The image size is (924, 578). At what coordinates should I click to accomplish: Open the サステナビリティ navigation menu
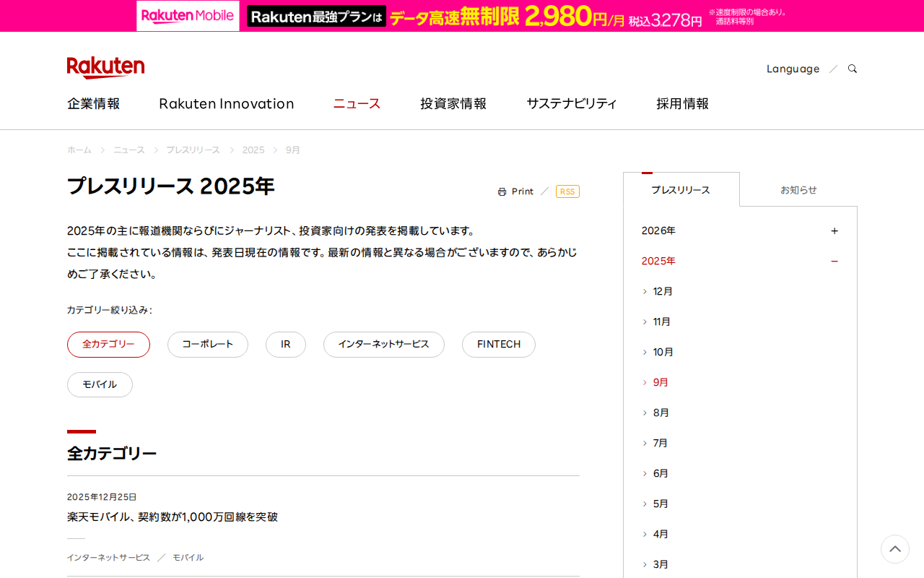(x=571, y=103)
